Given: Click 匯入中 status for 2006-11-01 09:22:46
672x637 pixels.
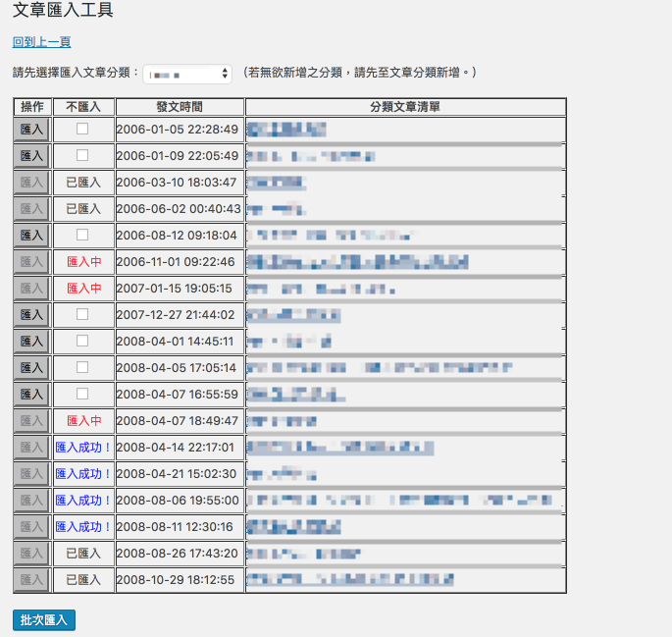Looking at the screenshot, I should tap(84, 262).
